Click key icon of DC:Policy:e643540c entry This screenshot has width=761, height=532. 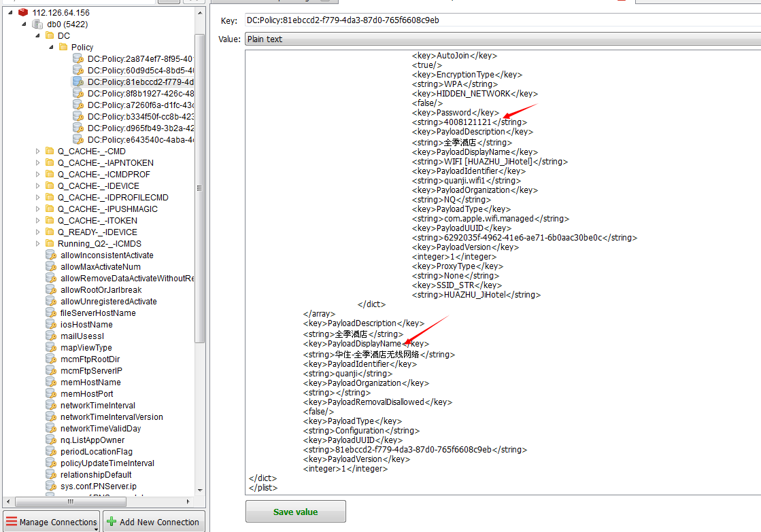coord(78,140)
